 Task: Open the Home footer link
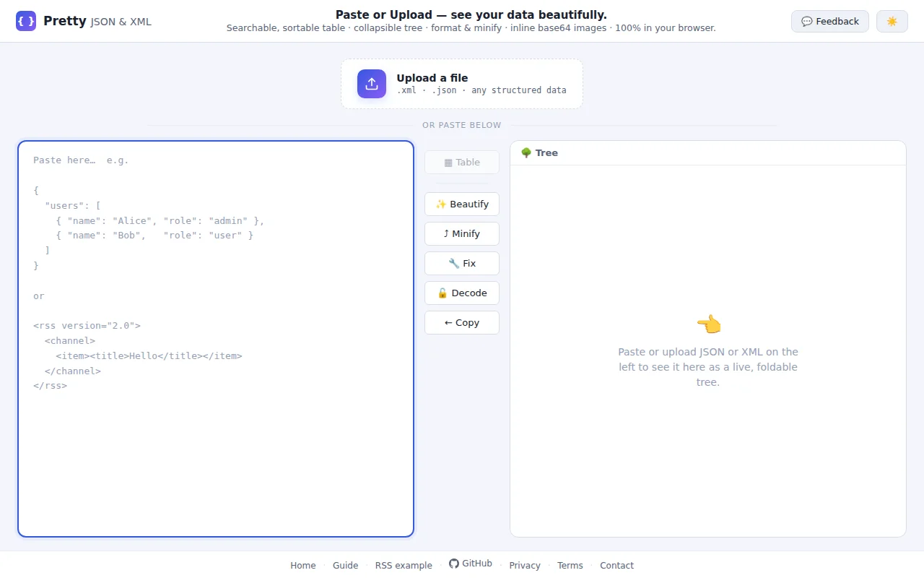click(303, 566)
